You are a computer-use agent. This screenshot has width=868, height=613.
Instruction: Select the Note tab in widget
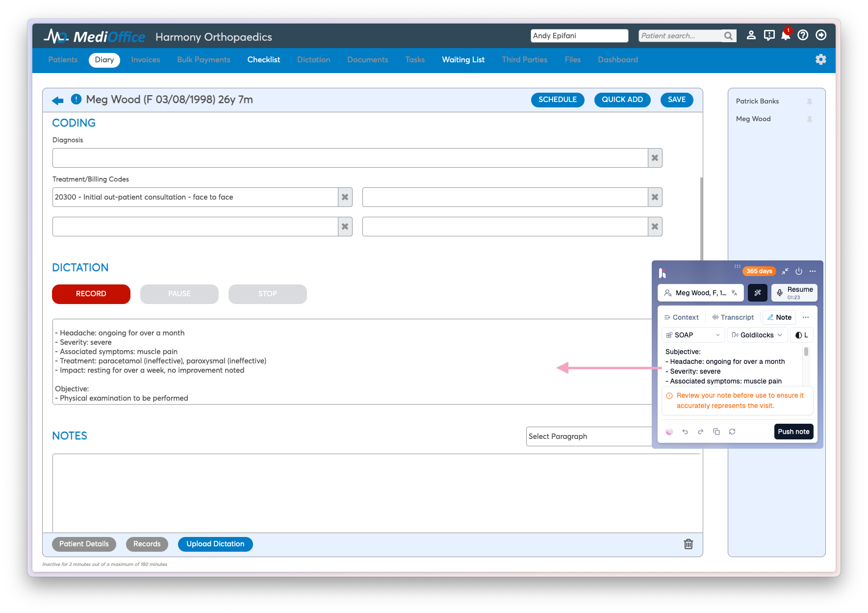point(779,317)
